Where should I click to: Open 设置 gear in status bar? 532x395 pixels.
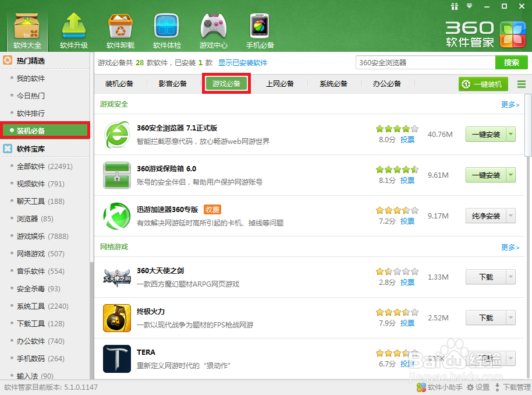coord(478,387)
